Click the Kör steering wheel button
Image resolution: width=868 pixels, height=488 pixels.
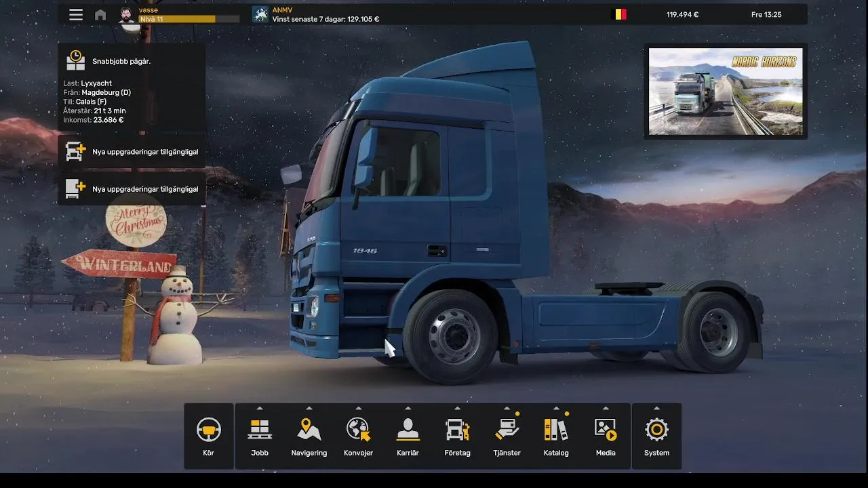click(208, 436)
